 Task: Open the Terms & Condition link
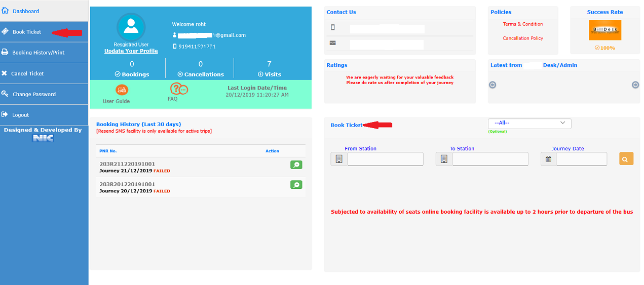tap(522, 24)
